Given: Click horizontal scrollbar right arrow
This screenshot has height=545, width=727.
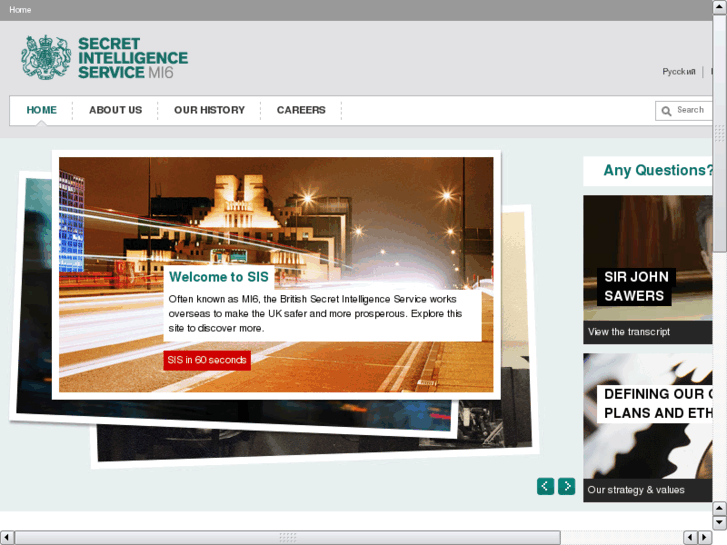Looking at the screenshot, I should pyautogui.click(x=705, y=537).
